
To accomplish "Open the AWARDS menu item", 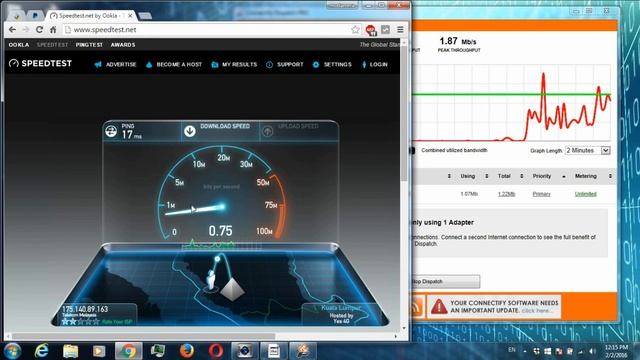I will coord(123,44).
